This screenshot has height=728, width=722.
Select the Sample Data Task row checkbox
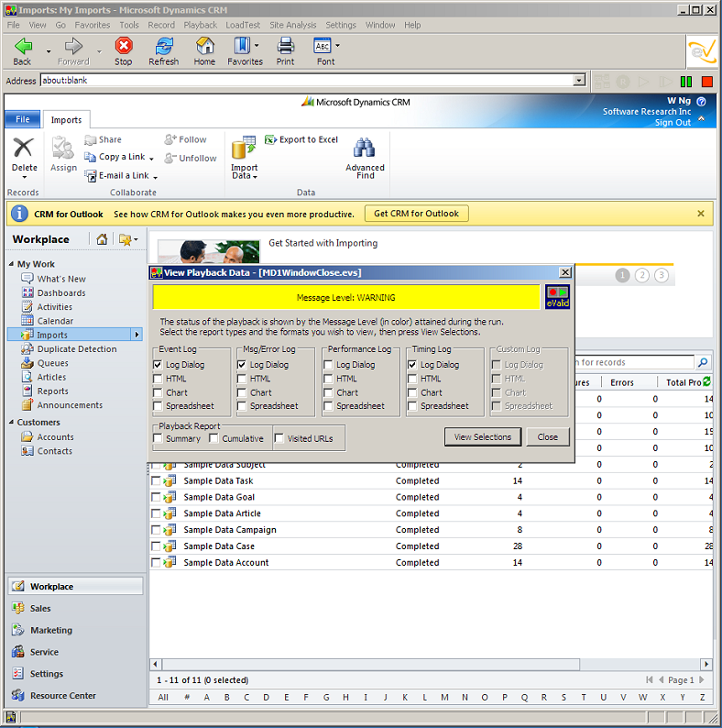click(156, 481)
